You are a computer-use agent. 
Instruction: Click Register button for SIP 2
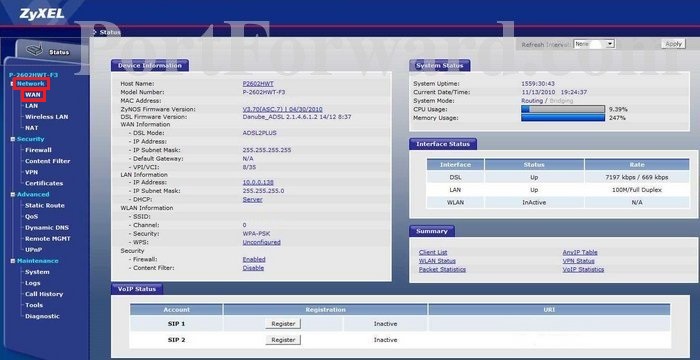tap(283, 340)
